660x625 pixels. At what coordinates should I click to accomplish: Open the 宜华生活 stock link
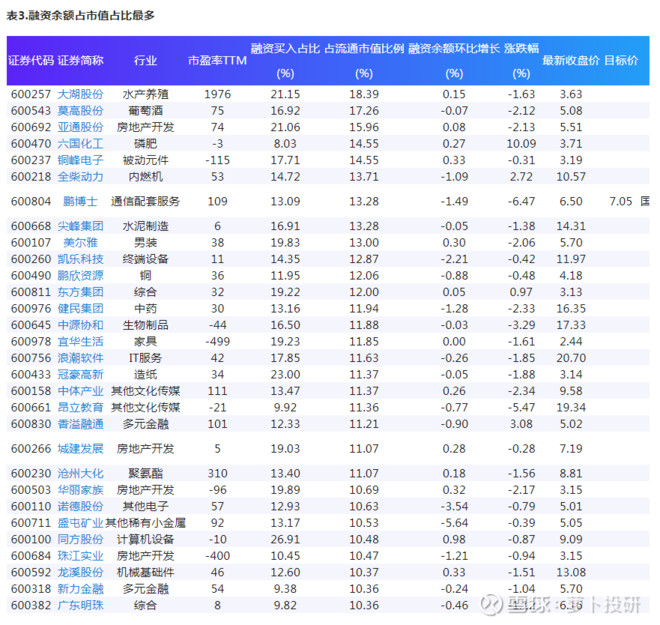pyautogui.click(x=80, y=341)
